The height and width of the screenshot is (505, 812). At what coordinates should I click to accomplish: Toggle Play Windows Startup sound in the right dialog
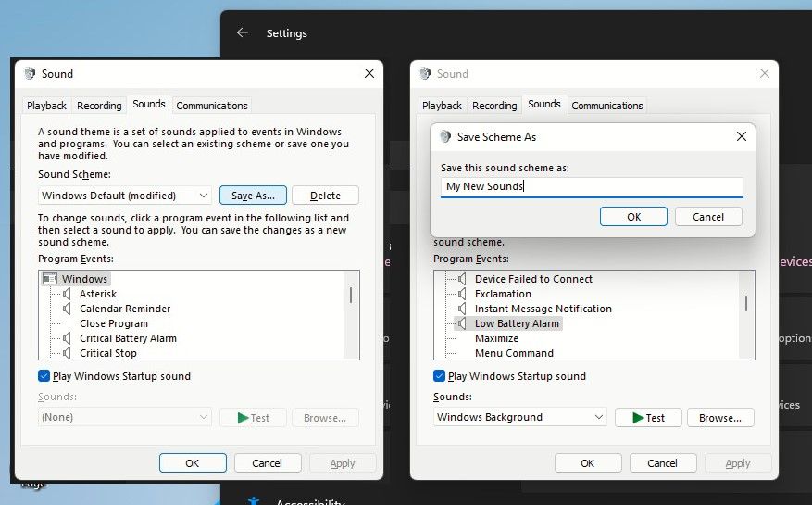[439, 376]
